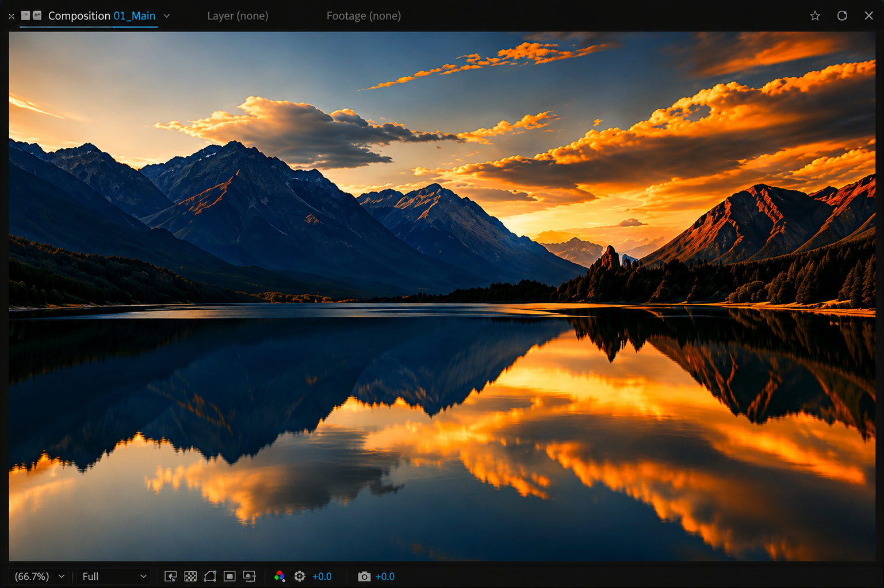Close the Composition tab with the small x
Image resolution: width=884 pixels, height=588 pixels.
click(x=12, y=16)
